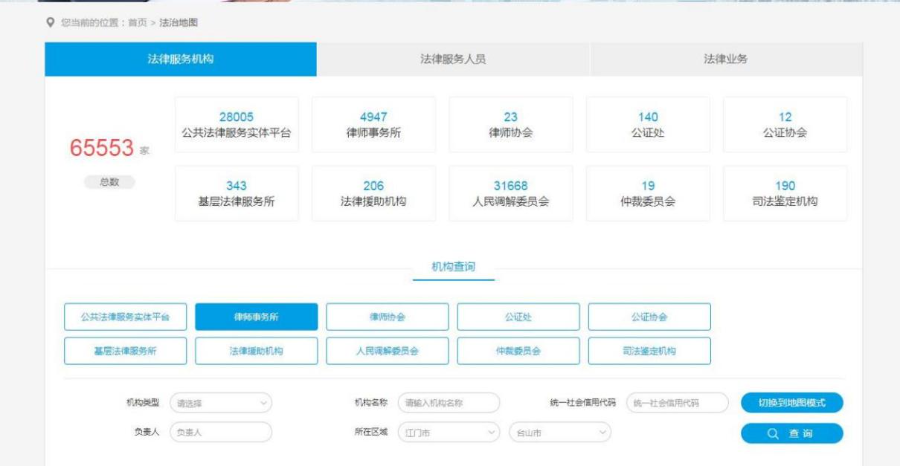Select the 公证处 filter button
Screen dimensions: 900x466
[518, 317]
